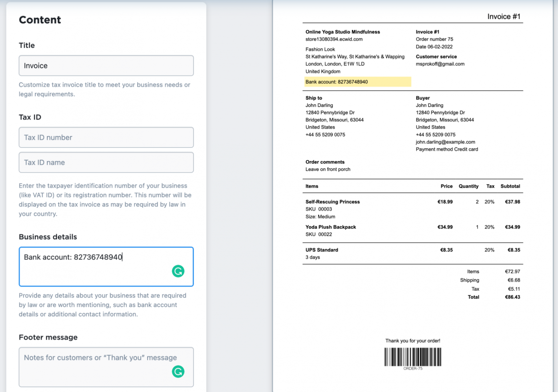Screen dimensions: 558x392
Task: Open email link msprokoff@gmail.com
Action: [440, 64]
